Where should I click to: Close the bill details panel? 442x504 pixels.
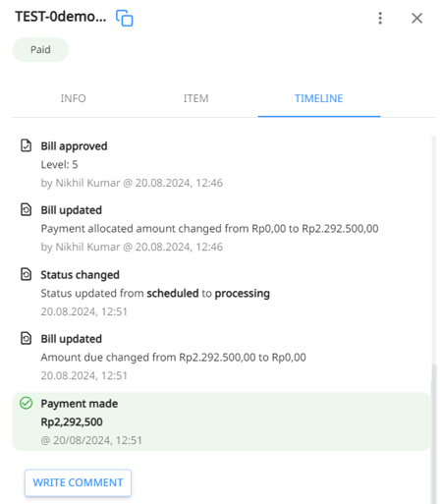(416, 18)
